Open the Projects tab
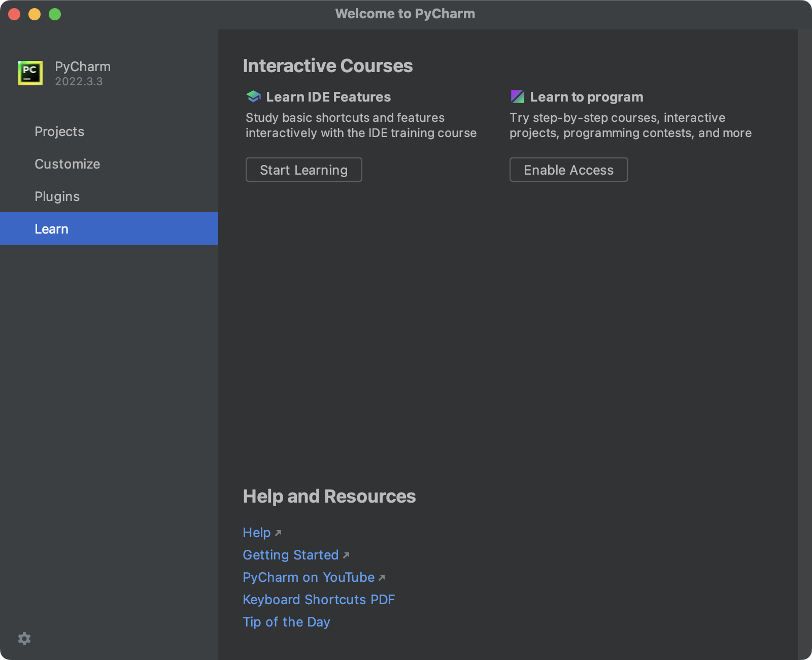Screen dimensions: 812x660 (x=109, y=131)
